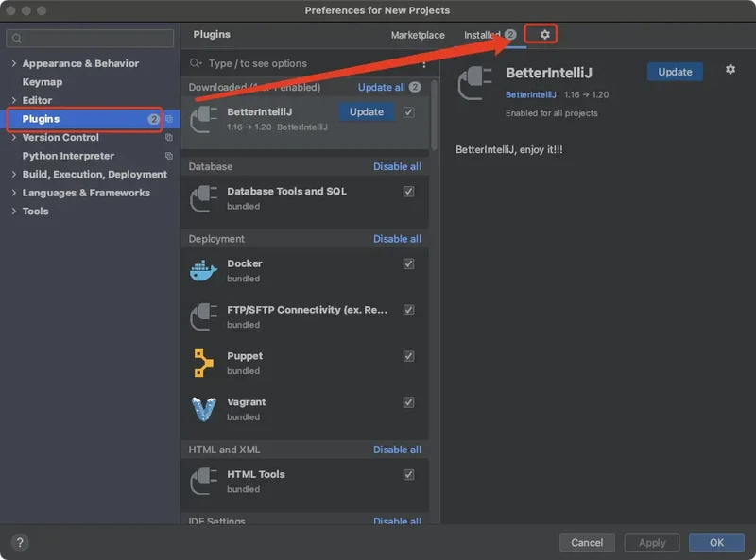Expand the Version Control tree node
Viewport: 756px width, 560px height.
pos(13,137)
